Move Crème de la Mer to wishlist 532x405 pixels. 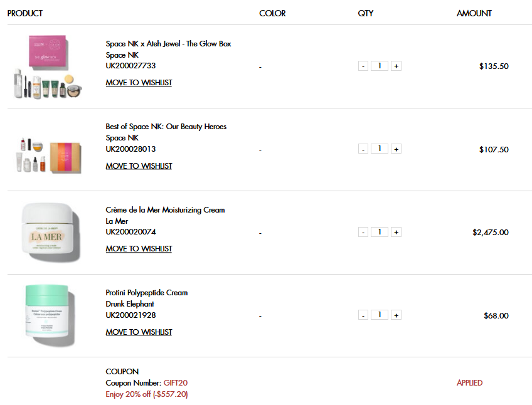coord(139,248)
